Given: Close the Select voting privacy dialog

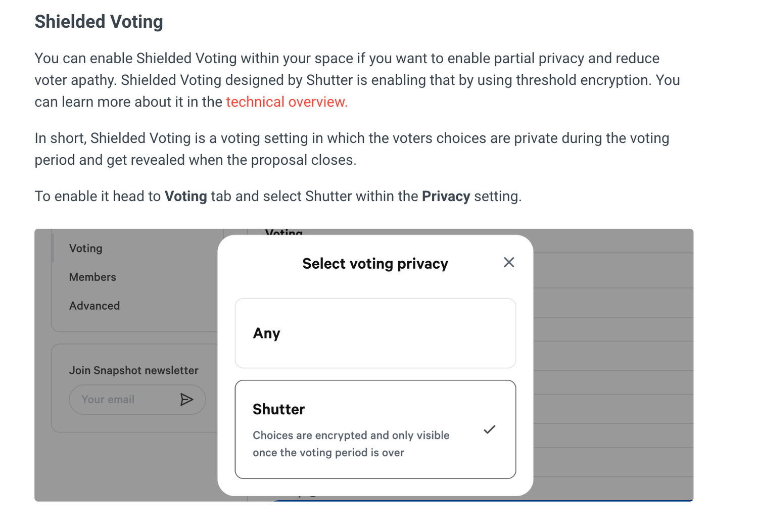Looking at the screenshot, I should (x=508, y=262).
